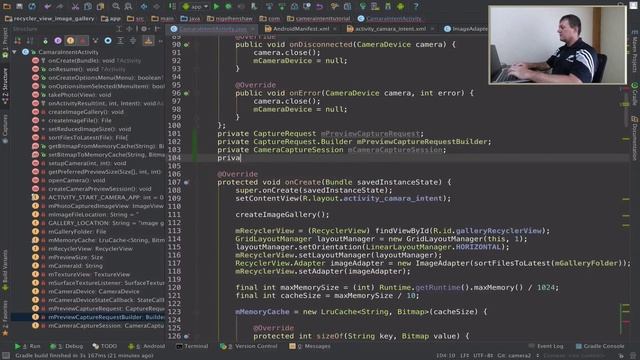Toggle Show Fields filter in Structure toolbar

point(70,41)
